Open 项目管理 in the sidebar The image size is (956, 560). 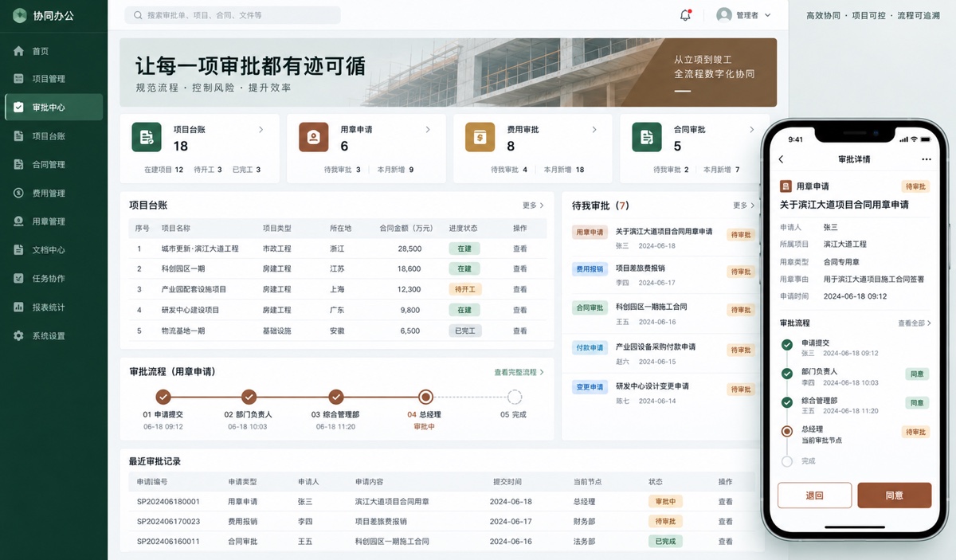pos(53,79)
